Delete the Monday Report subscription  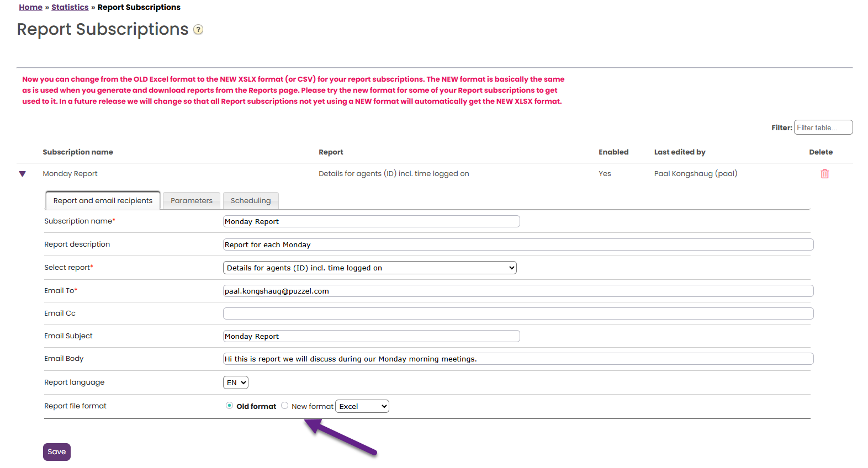pos(824,174)
